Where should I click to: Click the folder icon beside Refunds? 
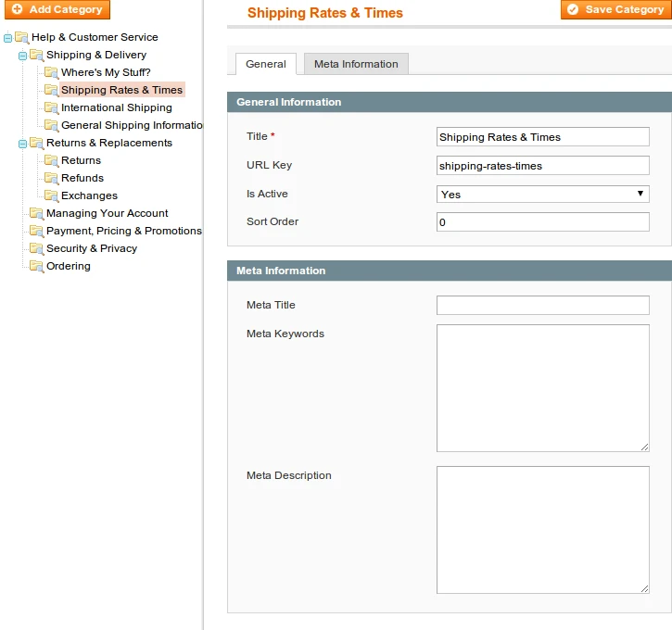[51, 178]
